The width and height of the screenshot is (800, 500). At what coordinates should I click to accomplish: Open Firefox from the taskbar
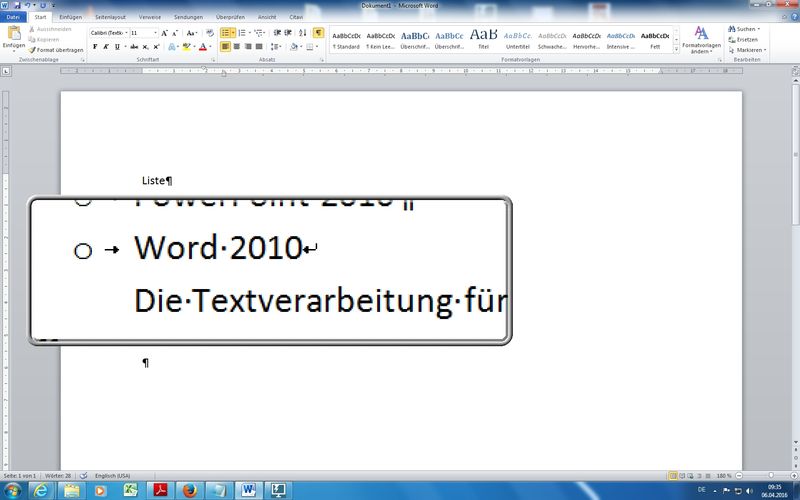(x=191, y=490)
